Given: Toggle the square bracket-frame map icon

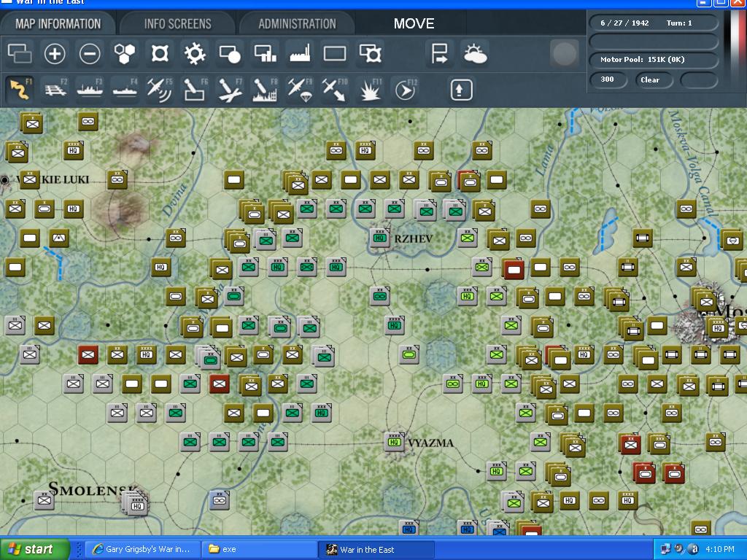Looking at the screenshot, I should tap(160, 53).
